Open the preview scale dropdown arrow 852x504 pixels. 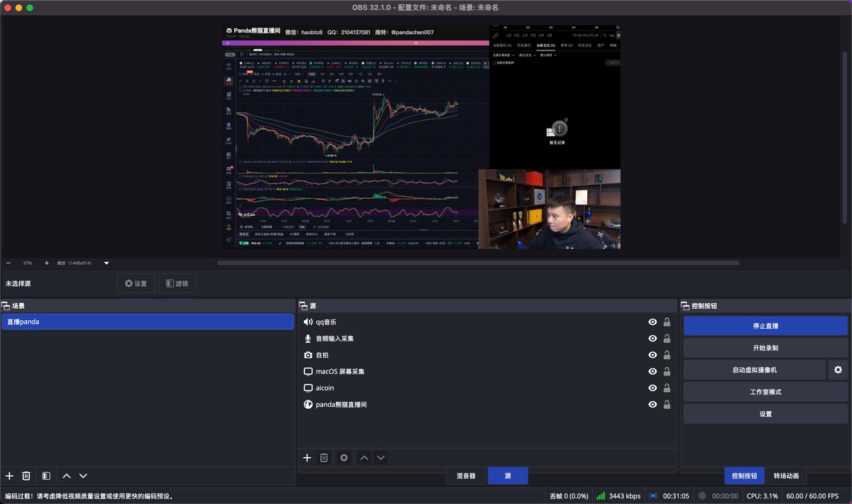coord(106,263)
